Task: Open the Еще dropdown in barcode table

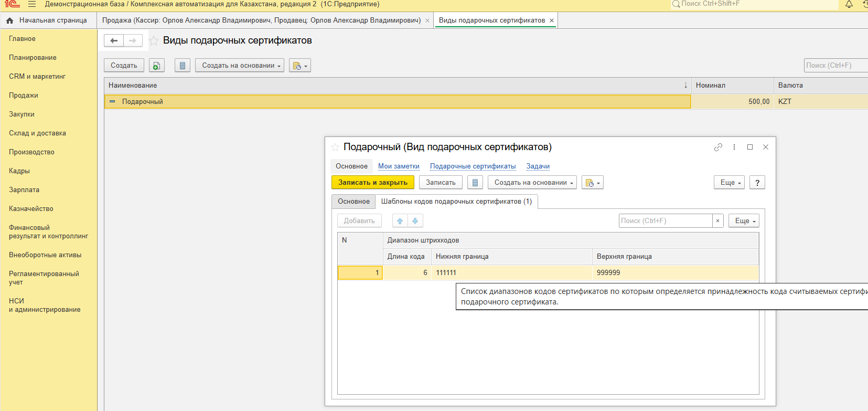Action: [744, 221]
